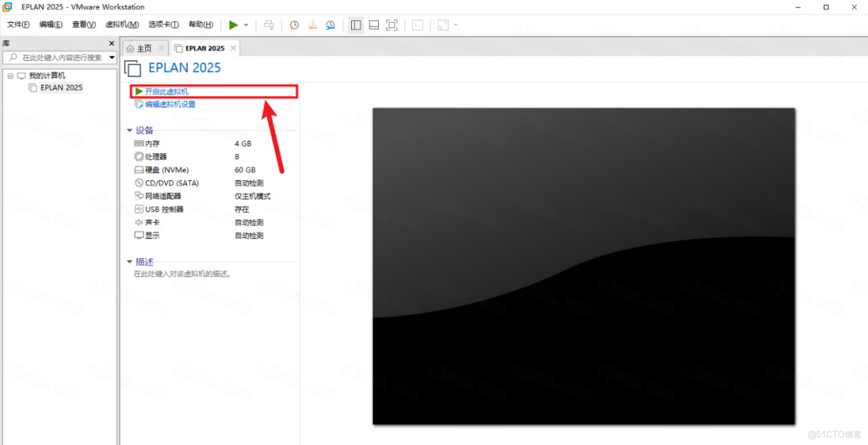Click the memory (内存) device icon
The height and width of the screenshot is (445, 868).
tap(138, 143)
